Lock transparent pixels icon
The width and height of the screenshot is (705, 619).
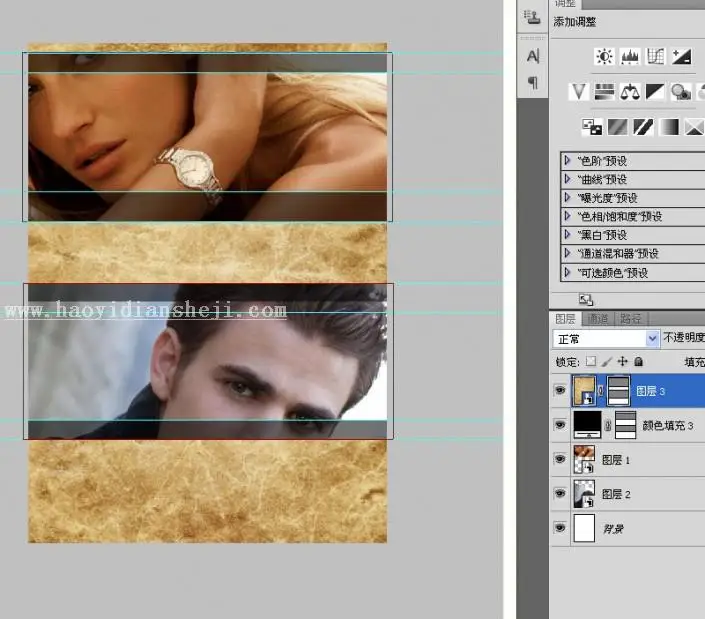point(591,361)
